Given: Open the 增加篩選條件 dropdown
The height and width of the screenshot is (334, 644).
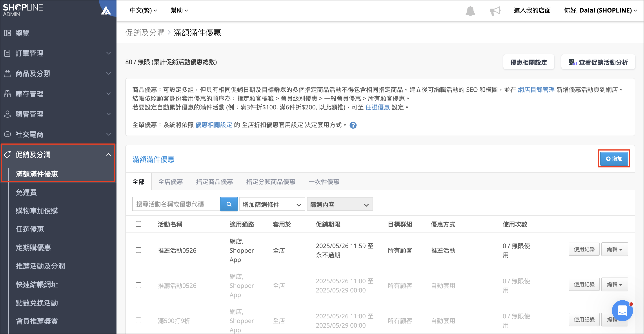Looking at the screenshot, I should coord(272,204).
